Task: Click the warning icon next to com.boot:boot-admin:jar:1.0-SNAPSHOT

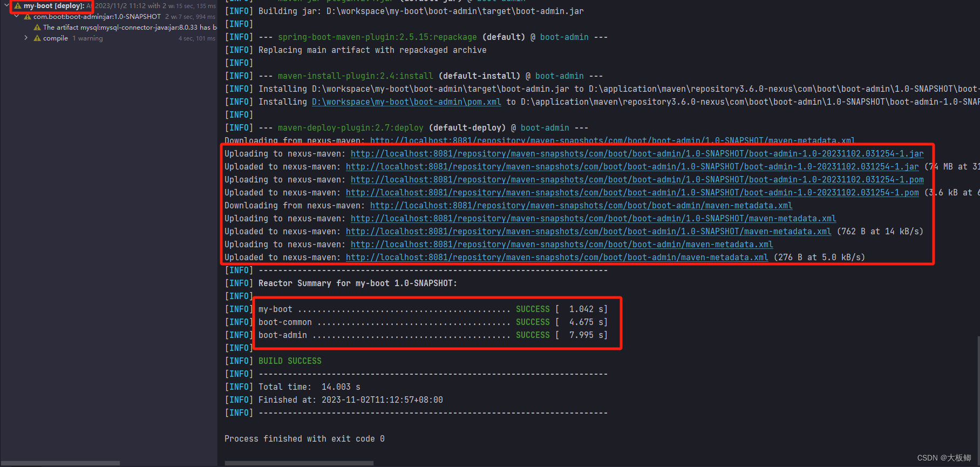Action: [28, 17]
